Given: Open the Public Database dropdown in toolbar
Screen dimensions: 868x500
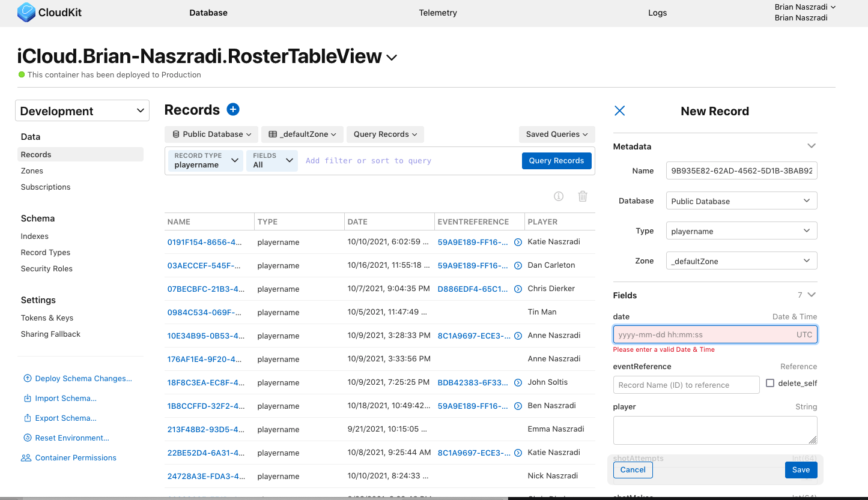Looking at the screenshot, I should pos(211,134).
